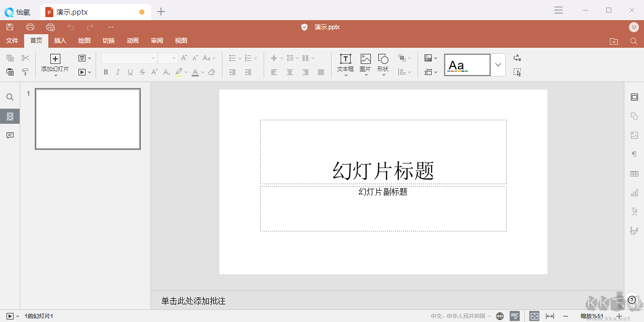Insert a picture with 图片
This screenshot has width=644, height=322.
click(x=365, y=64)
